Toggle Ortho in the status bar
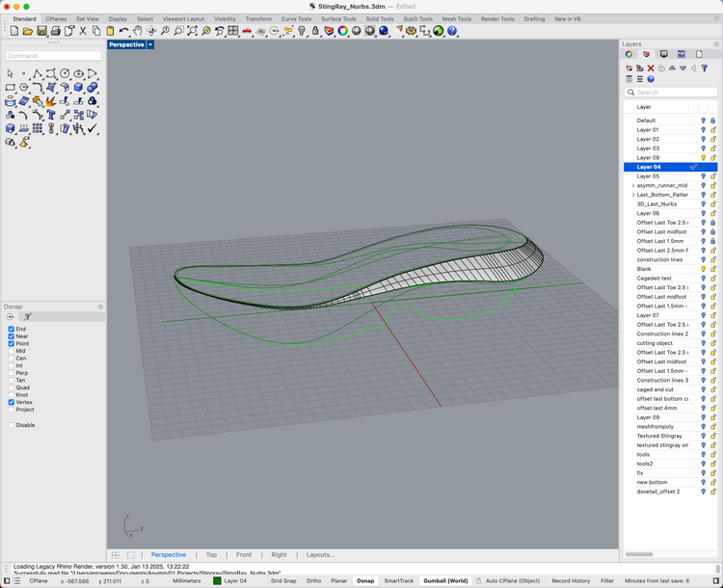 pyautogui.click(x=313, y=581)
